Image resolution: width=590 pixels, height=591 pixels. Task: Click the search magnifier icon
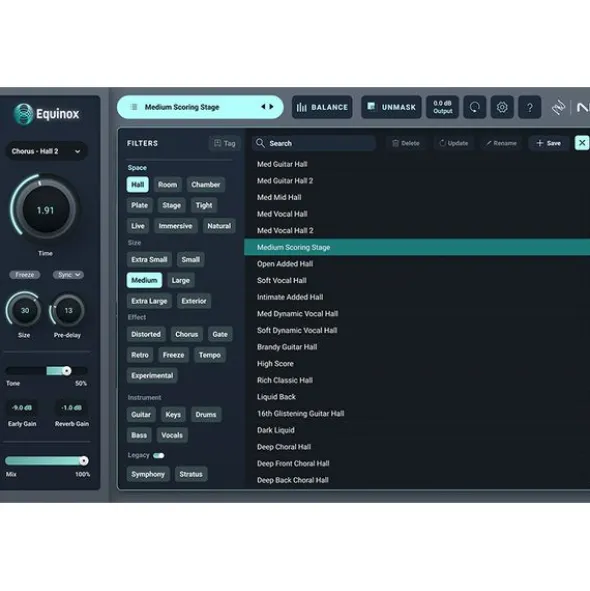pos(260,143)
